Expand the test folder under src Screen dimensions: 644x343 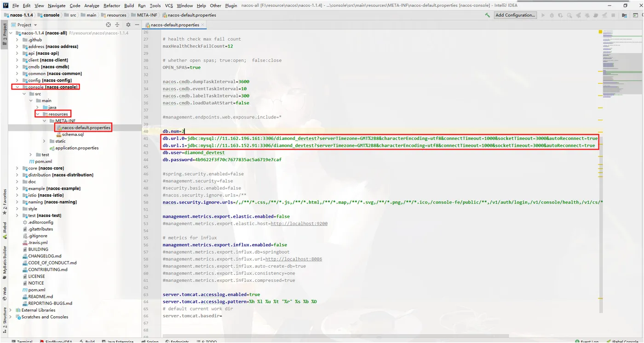point(31,155)
